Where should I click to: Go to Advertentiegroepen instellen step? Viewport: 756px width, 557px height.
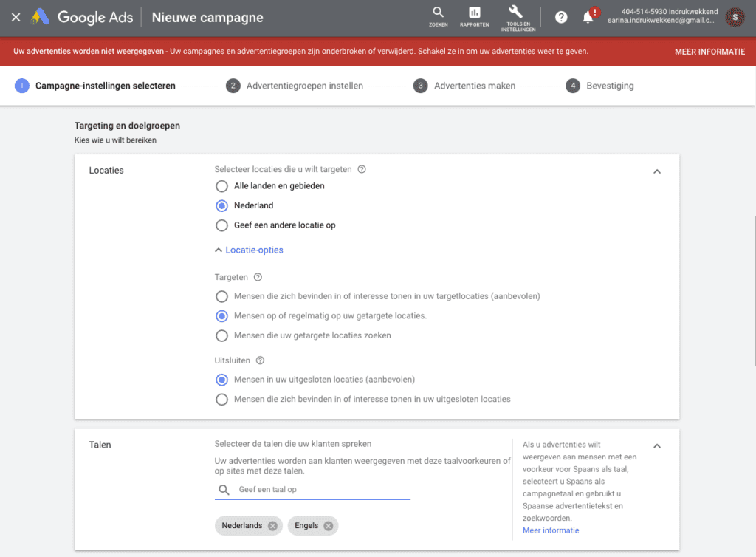pyautogui.click(x=295, y=86)
